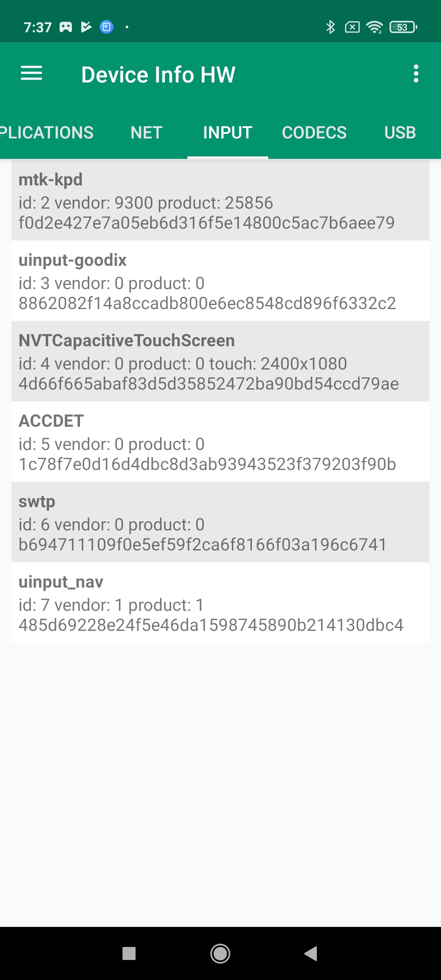
Task: Tap the NVTCapacitiveTouchScreen entry
Action: (x=220, y=361)
